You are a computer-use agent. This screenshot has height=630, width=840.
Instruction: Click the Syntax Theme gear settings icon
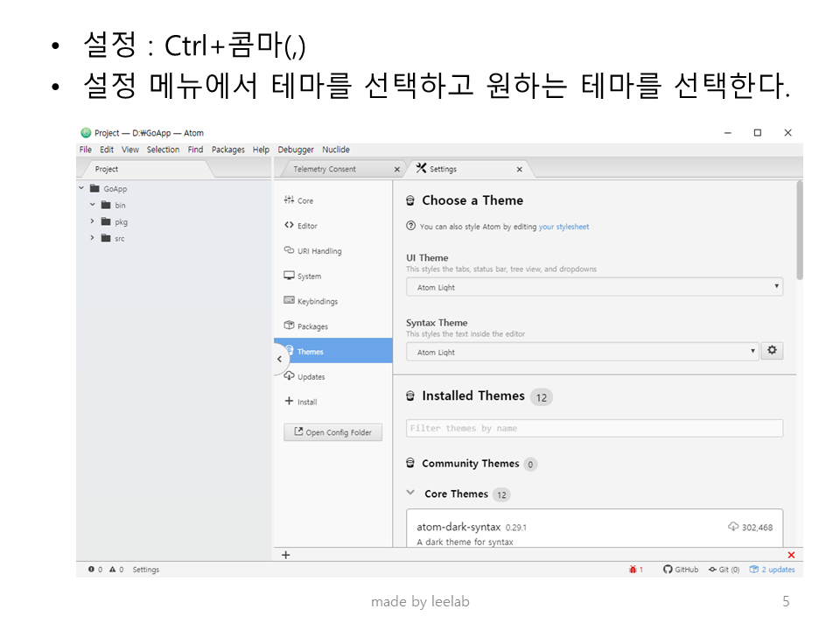pyautogui.click(x=772, y=350)
